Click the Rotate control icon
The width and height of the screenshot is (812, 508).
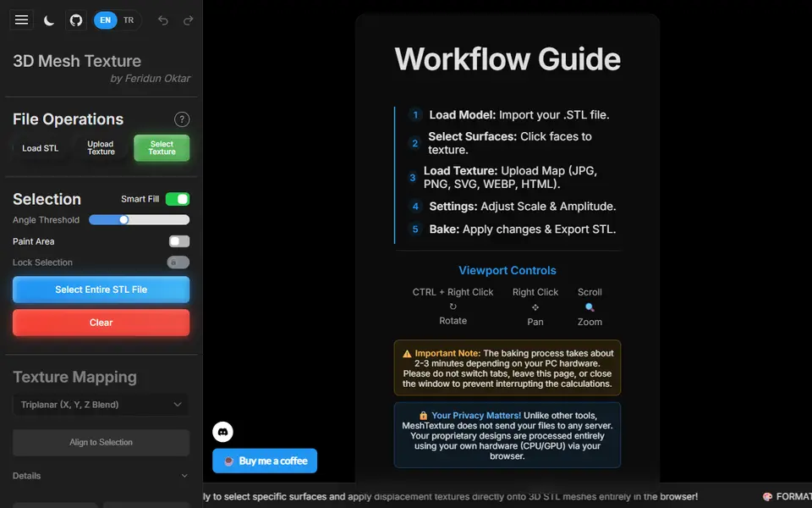click(453, 306)
